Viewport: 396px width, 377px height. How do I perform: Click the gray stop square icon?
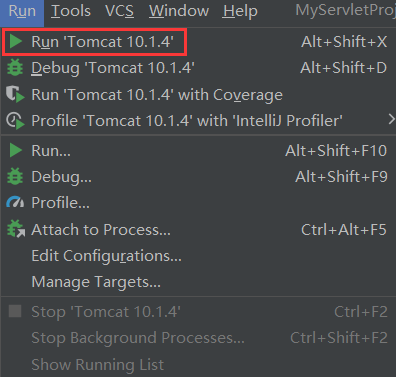coord(15,311)
